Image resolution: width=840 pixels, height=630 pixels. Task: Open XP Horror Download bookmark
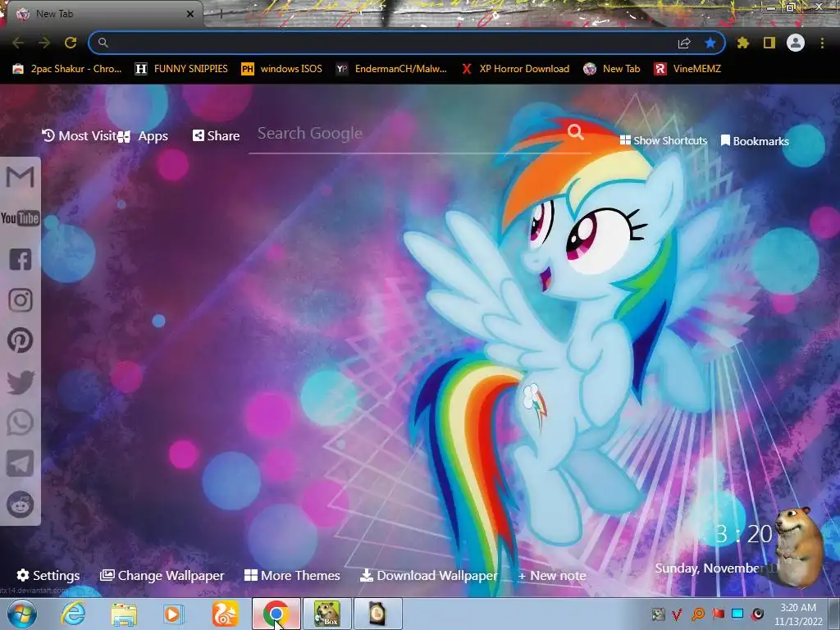(515, 69)
